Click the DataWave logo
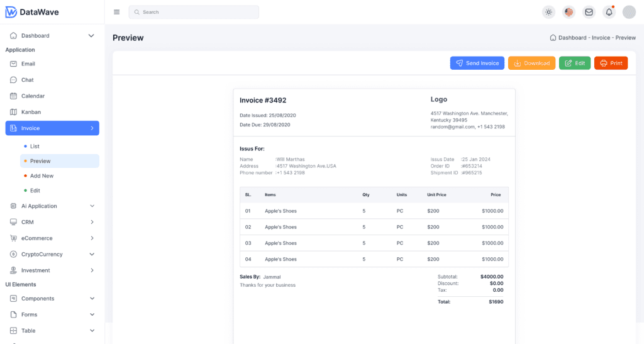The height and width of the screenshot is (344, 644). tap(33, 12)
